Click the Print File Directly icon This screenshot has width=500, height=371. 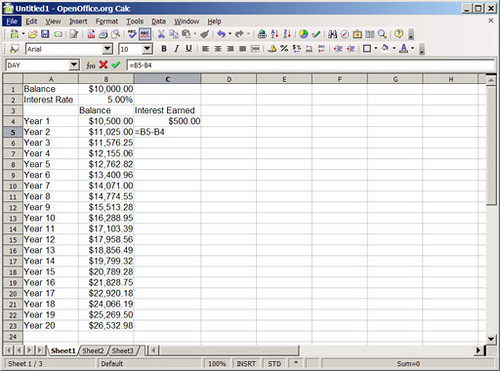[x=103, y=34]
